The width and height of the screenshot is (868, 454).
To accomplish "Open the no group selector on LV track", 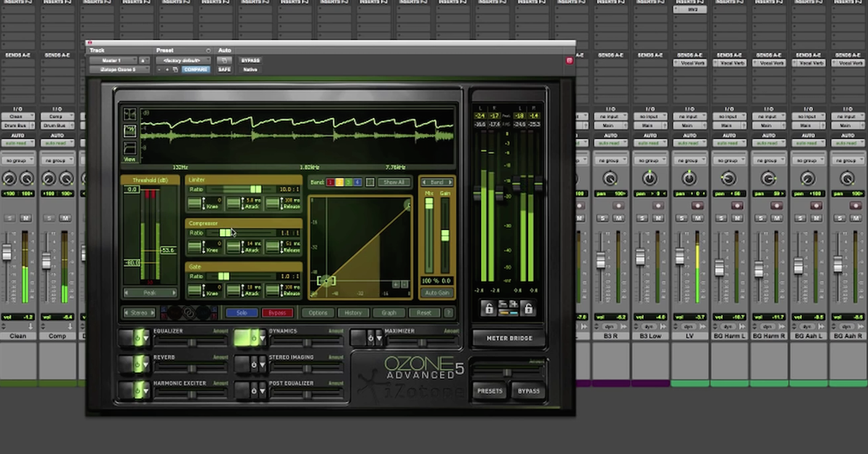I will [x=689, y=160].
